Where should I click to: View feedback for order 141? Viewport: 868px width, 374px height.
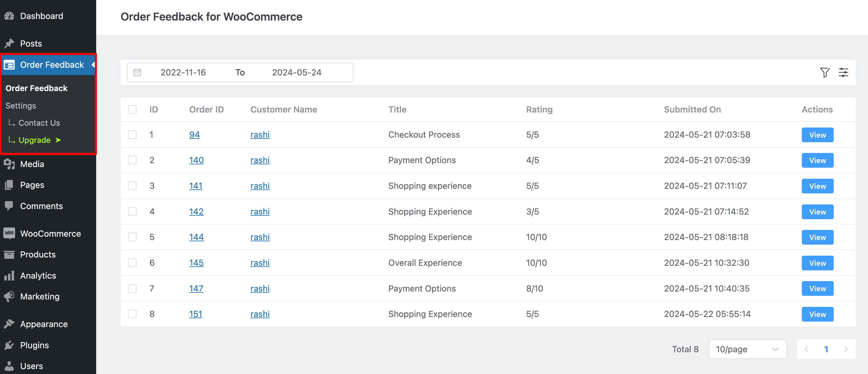(x=817, y=186)
